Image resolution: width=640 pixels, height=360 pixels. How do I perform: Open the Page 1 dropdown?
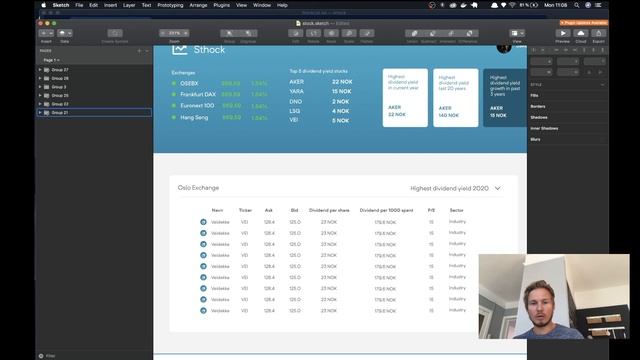point(51,60)
